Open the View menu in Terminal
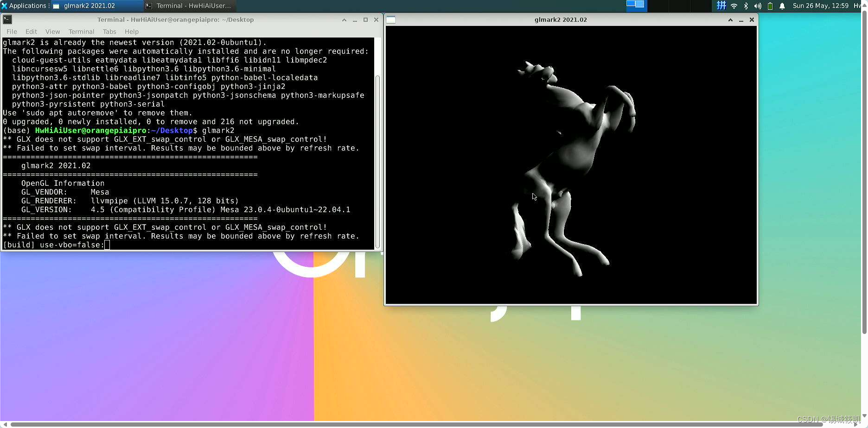 coord(52,31)
